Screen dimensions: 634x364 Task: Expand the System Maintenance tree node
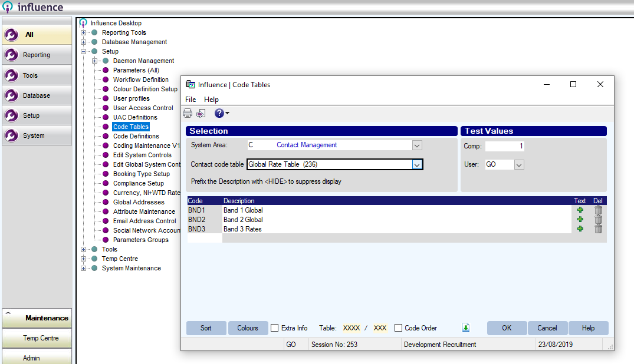83,268
